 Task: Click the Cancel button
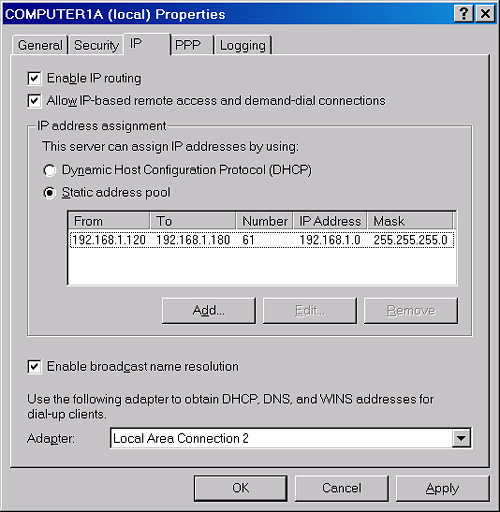[x=342, y=488]
